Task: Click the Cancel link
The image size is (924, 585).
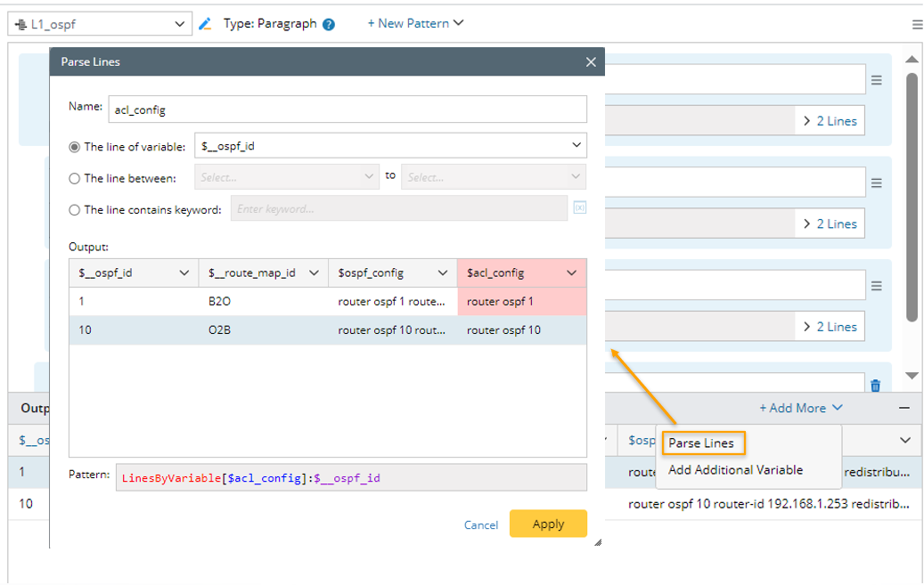Action: click(481, 524)
